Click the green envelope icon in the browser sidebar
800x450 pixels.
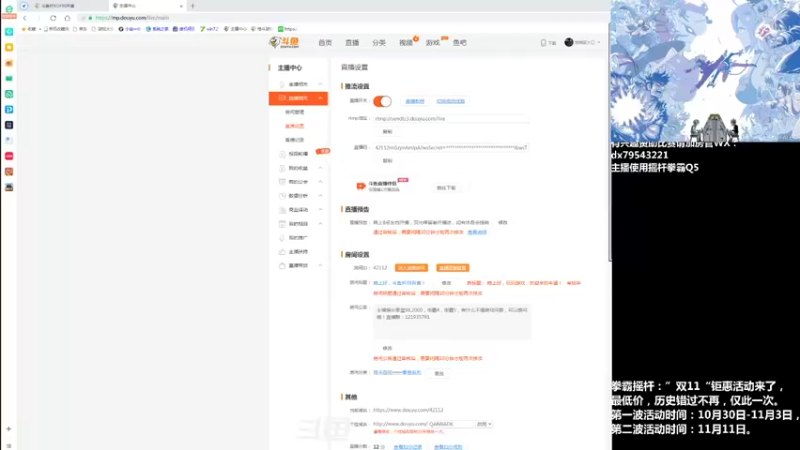pos(9,79)
